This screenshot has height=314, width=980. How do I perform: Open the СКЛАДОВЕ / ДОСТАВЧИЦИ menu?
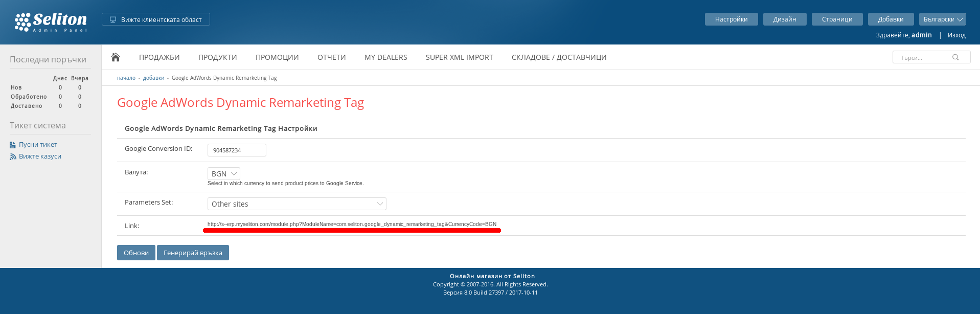559,57
